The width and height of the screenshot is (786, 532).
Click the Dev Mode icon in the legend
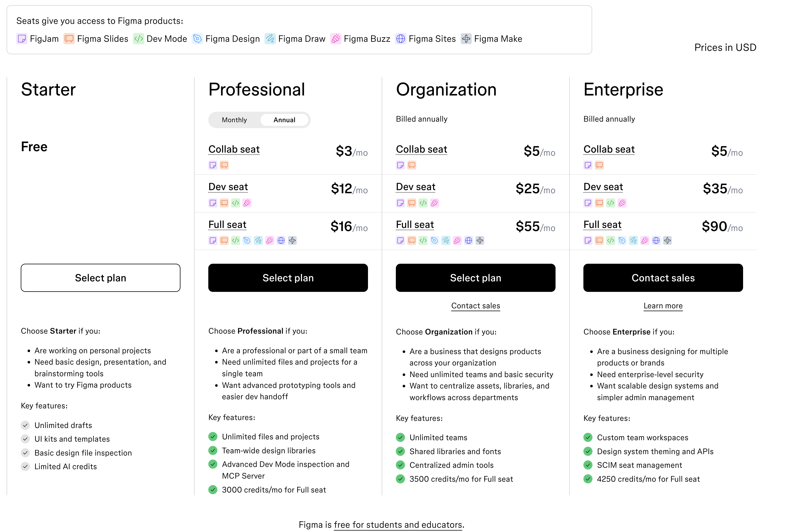point(138,39)
